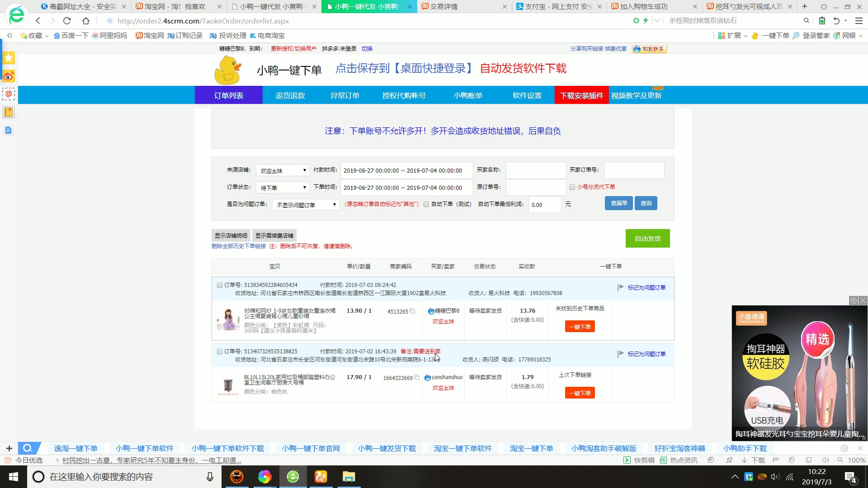Click the undo restore-tab icon
Viewport: 868px width, 488px height.
(x=836, y=21)
